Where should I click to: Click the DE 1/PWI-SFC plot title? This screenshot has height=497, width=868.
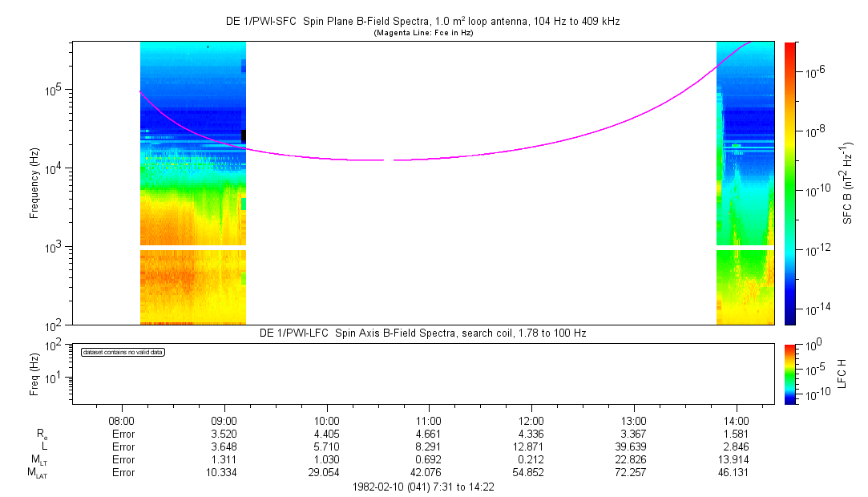(422, 22)
